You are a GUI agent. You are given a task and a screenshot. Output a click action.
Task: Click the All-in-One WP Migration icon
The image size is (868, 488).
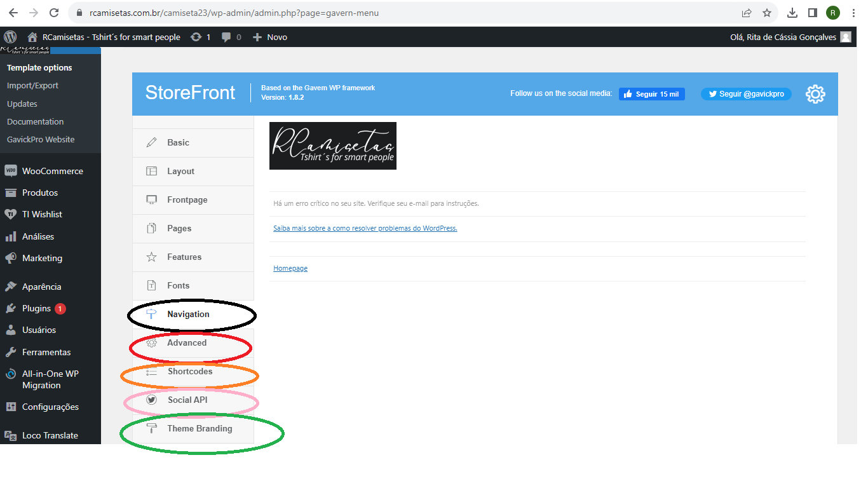[11, 374]
